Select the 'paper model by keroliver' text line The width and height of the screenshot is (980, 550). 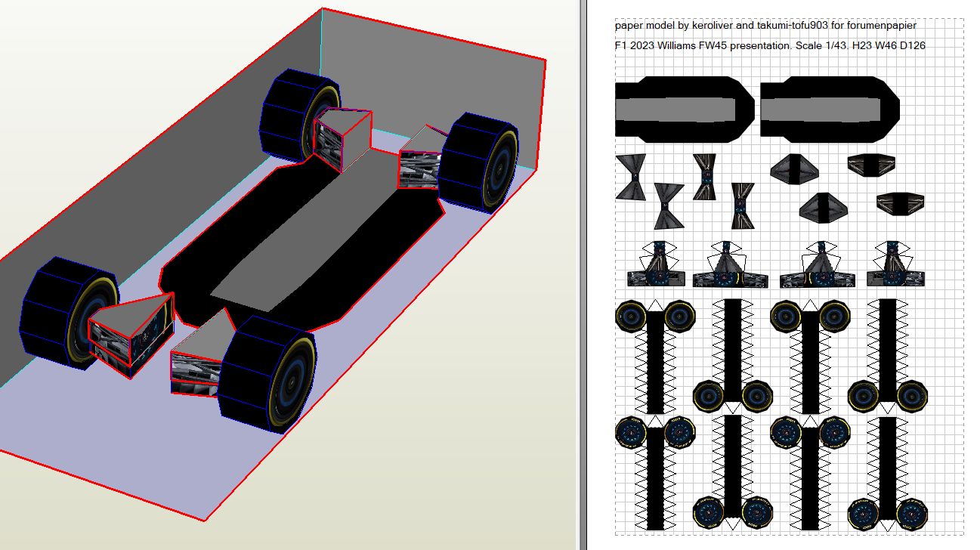point(765,26)
